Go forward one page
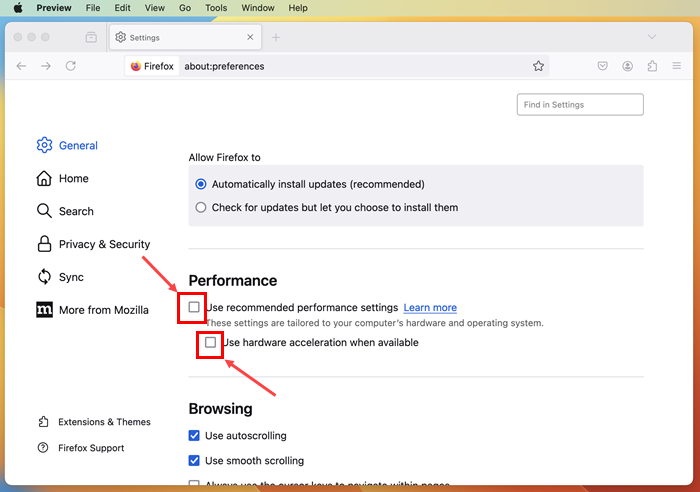 46,66
